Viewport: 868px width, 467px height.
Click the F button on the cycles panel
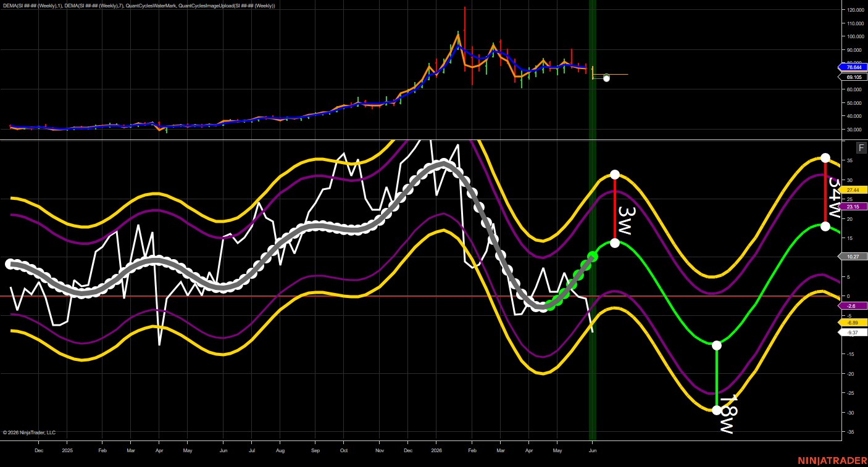point(861,147)
